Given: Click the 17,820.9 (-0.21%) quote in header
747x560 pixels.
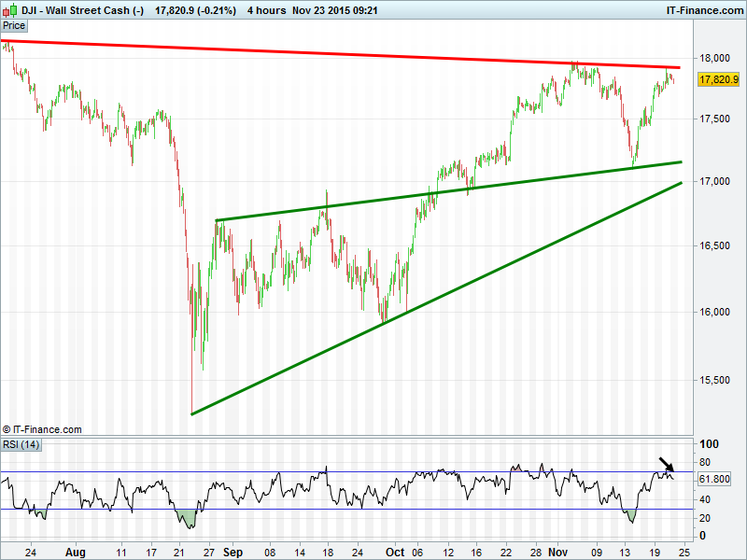Looking at the screenshot, I should pos(195,10).
